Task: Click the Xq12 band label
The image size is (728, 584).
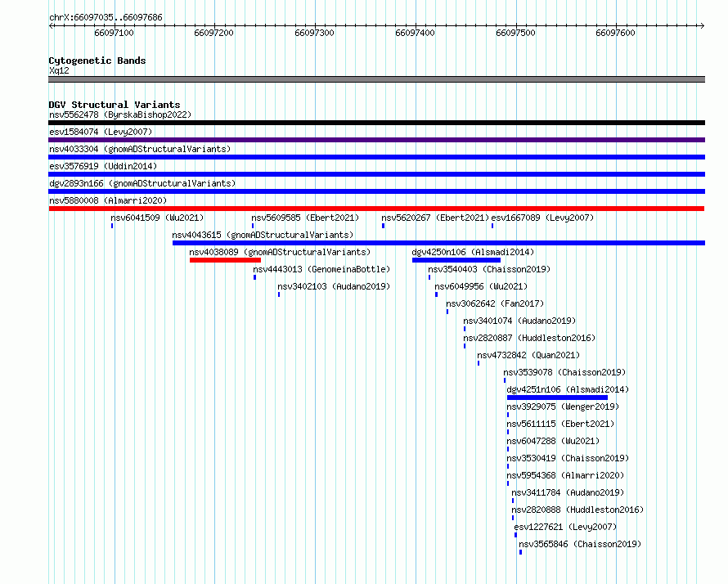Action: [x=59, y=70]
